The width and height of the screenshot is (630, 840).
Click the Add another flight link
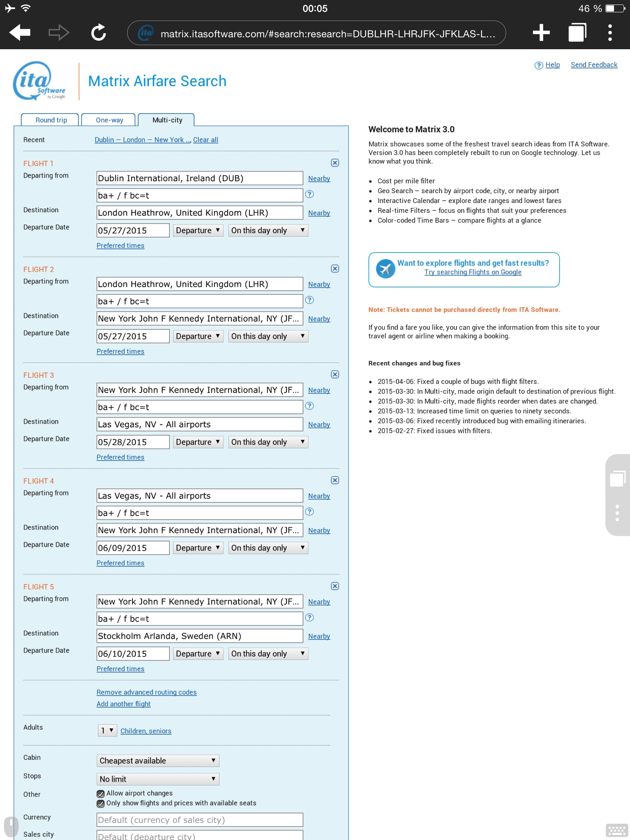123,704
